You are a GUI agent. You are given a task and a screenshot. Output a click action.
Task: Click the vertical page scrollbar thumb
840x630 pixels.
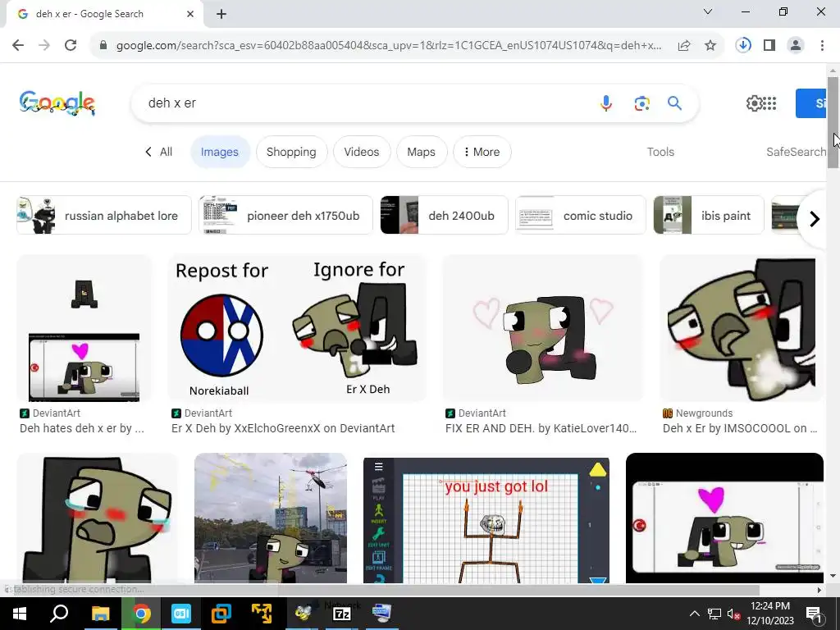coord(833,122)
